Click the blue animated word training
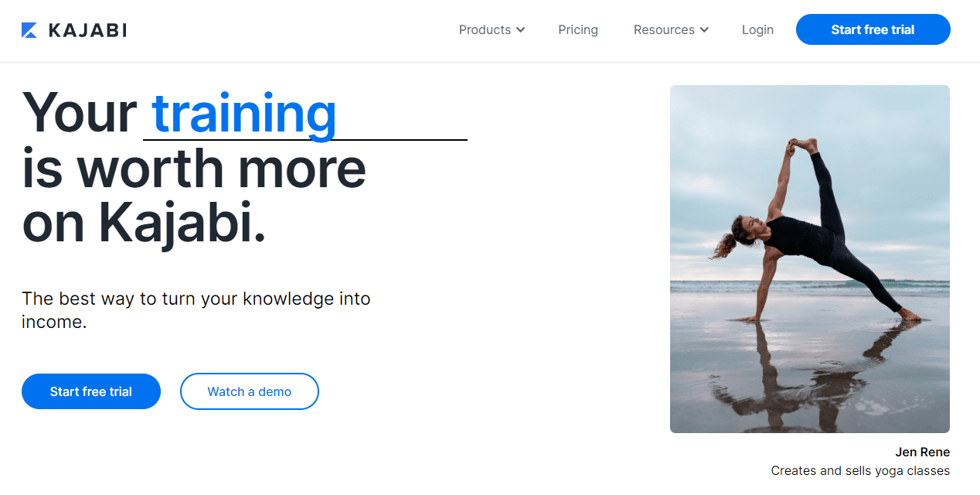This screenshot has width=980, height=495. (x=244, y=114)
